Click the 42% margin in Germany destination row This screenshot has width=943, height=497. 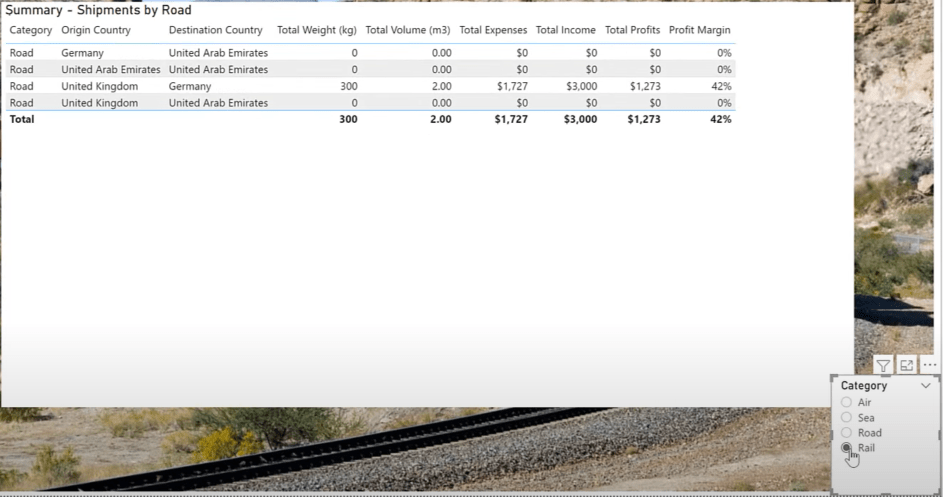(x=721, y=86)
